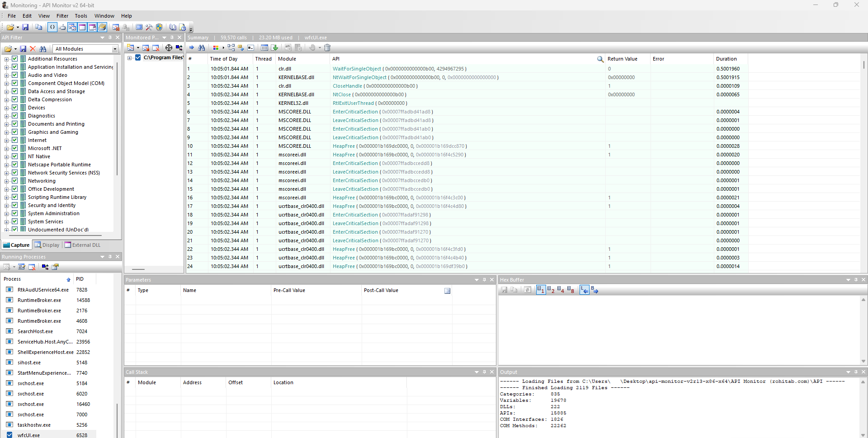Click the blue and yellow shield icon
Screen dimensions: 868x438
click(x=159, y=27)
